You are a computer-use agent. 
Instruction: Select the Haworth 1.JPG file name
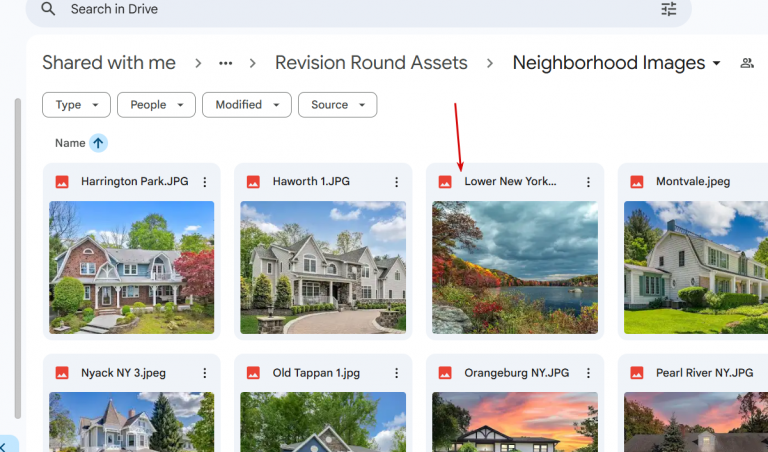pyautogui.click(x=311, y=181)
